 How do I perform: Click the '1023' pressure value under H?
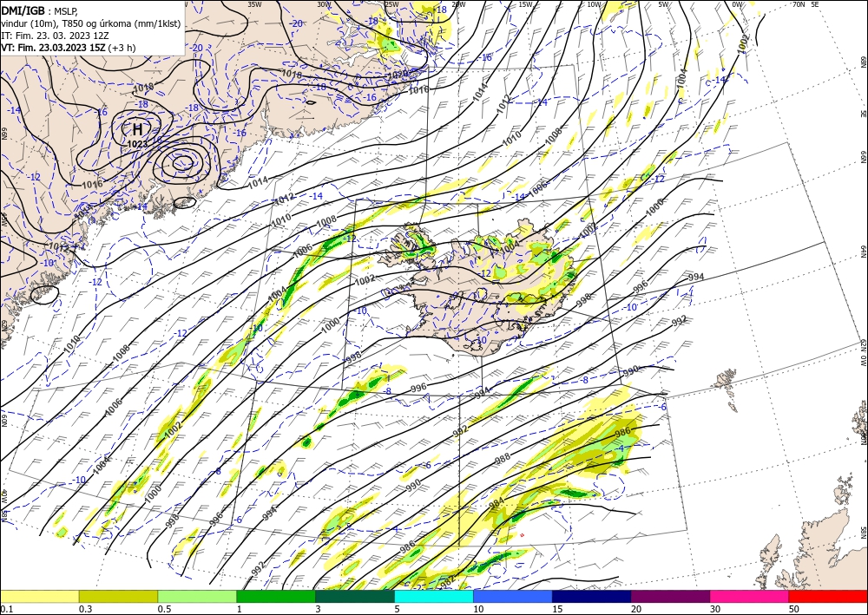pyautogui.click(x=137, y=144)
